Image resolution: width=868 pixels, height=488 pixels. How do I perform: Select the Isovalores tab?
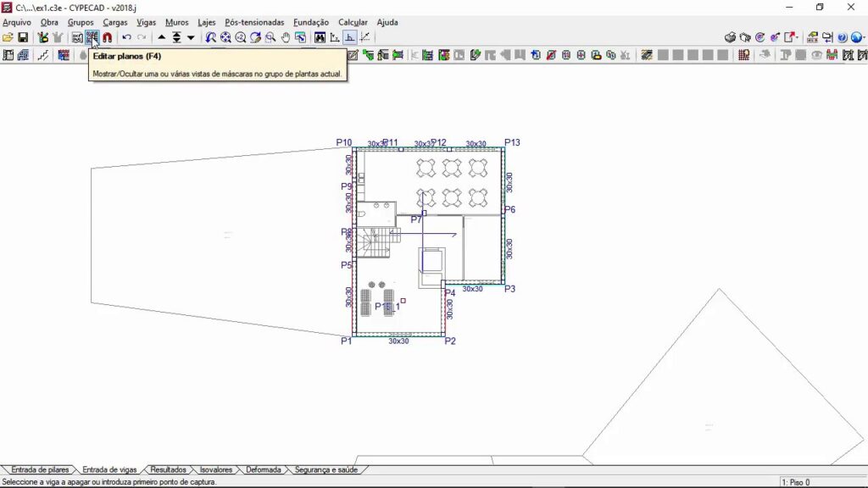point(215,469)
